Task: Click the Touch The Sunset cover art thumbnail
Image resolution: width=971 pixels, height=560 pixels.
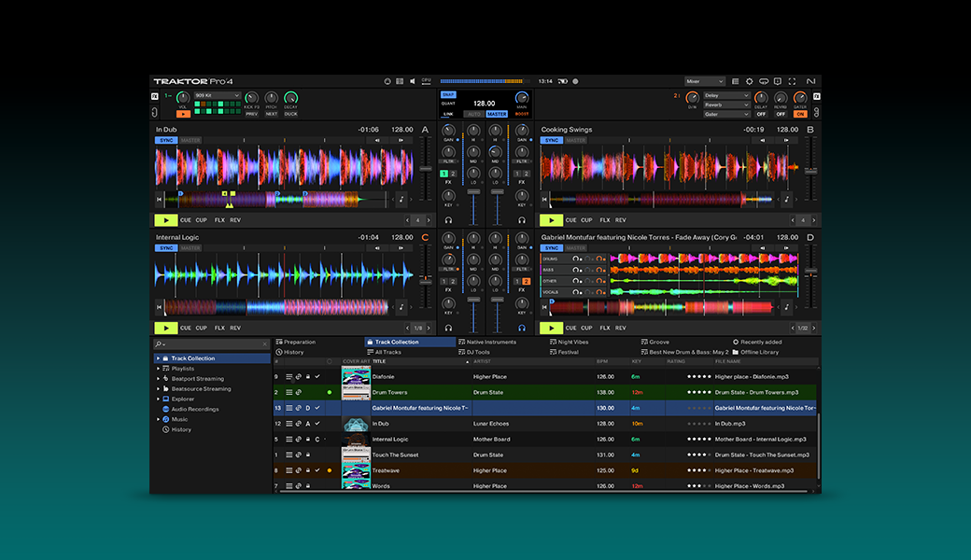Action: point(356,455)
